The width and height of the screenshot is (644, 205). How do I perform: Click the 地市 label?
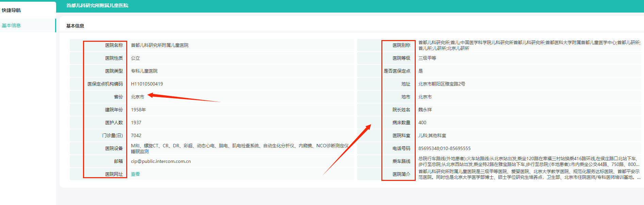click(x=406, y=97)
